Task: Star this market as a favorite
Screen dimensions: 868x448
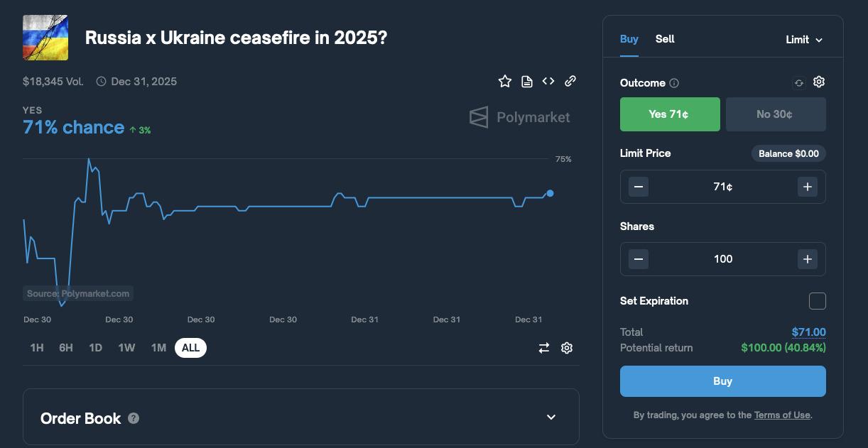Action: [x=505, y=82]
